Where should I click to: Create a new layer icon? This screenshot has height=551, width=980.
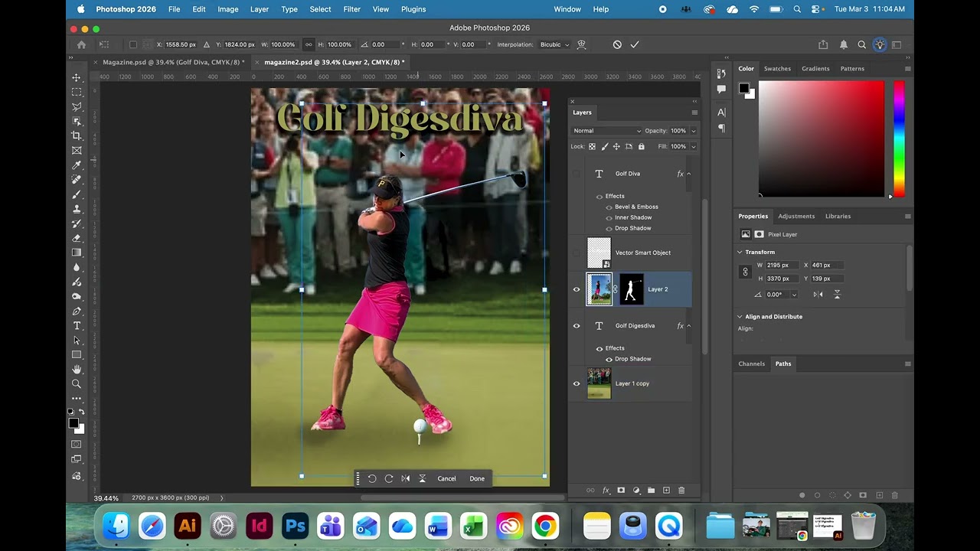click(666, 491)
